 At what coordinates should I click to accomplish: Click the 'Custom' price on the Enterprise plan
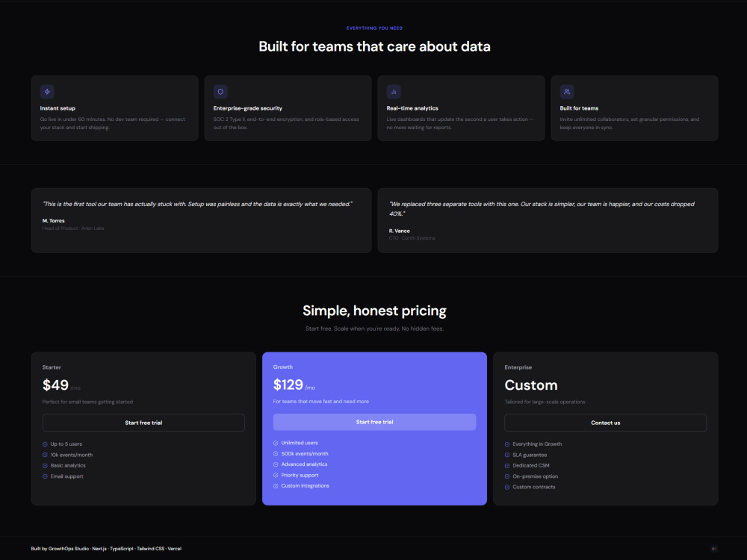tap(530, 385)
